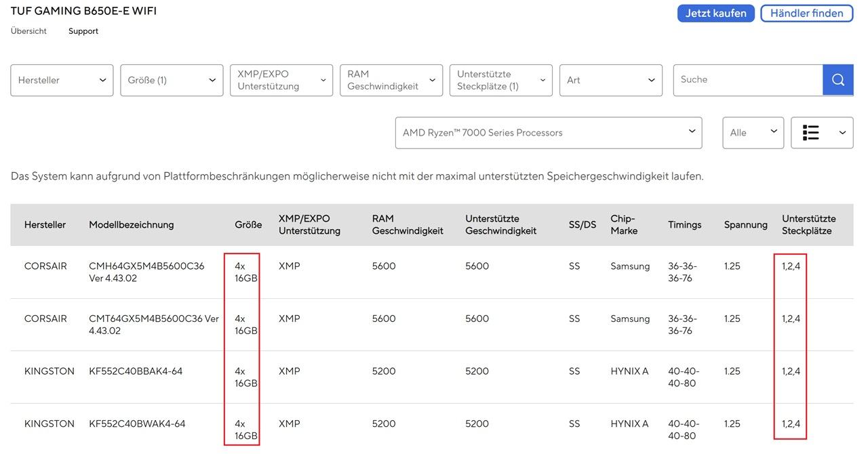Image resolution: width=868 pixels, height=454 pixels.
Task: Click into the Suche search field
Action: 748,80
